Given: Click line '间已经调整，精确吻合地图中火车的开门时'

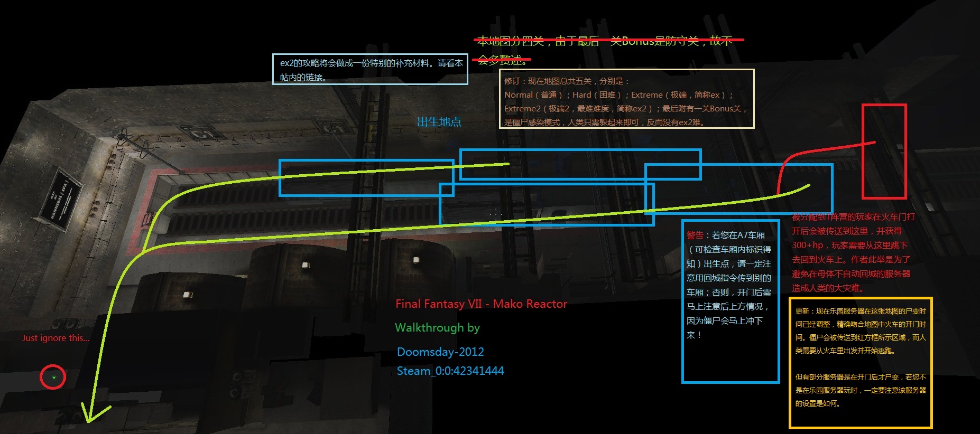Looking at the screenshot, I should [x=861, y=324].
